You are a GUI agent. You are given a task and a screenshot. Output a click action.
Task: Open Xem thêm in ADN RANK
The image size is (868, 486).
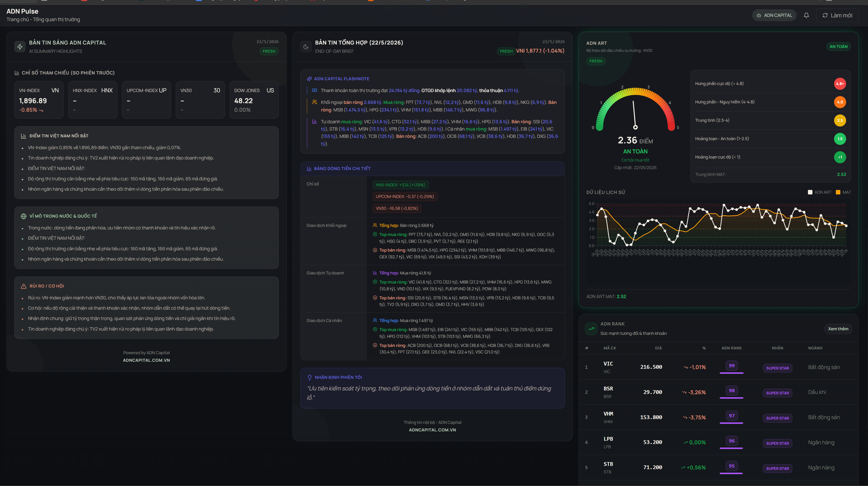(838, 329)
